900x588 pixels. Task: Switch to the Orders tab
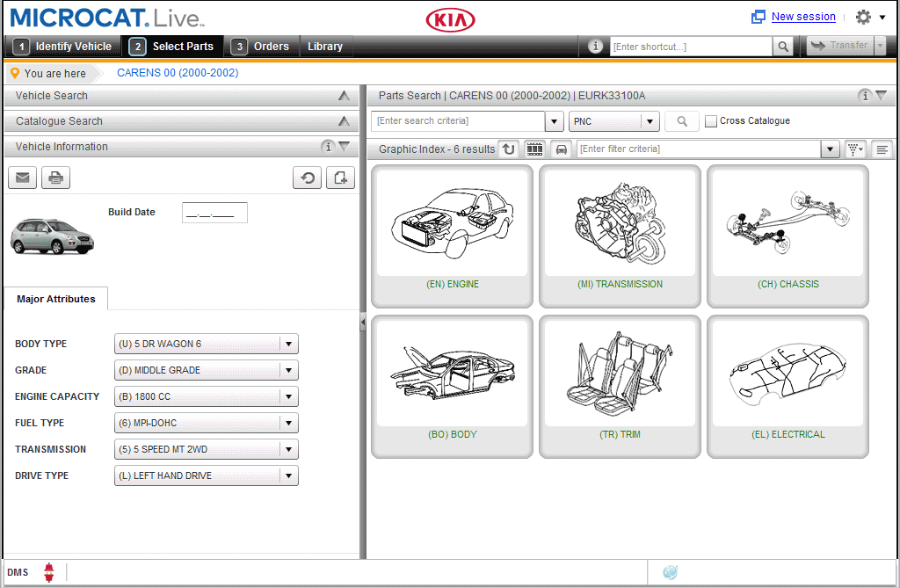click(271, 46)
